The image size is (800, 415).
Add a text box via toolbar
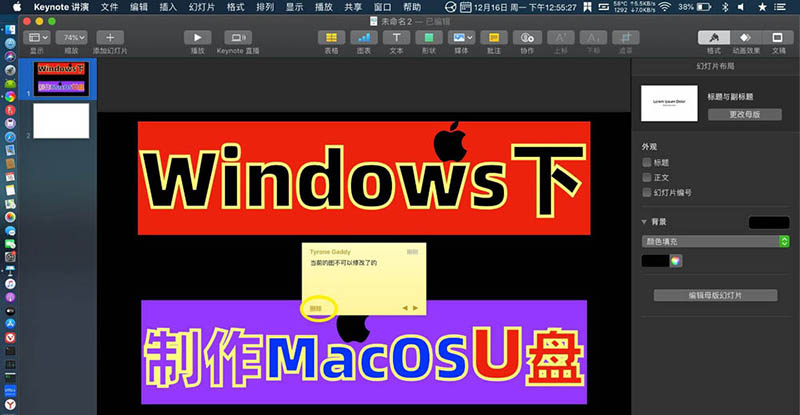[396, 38]
